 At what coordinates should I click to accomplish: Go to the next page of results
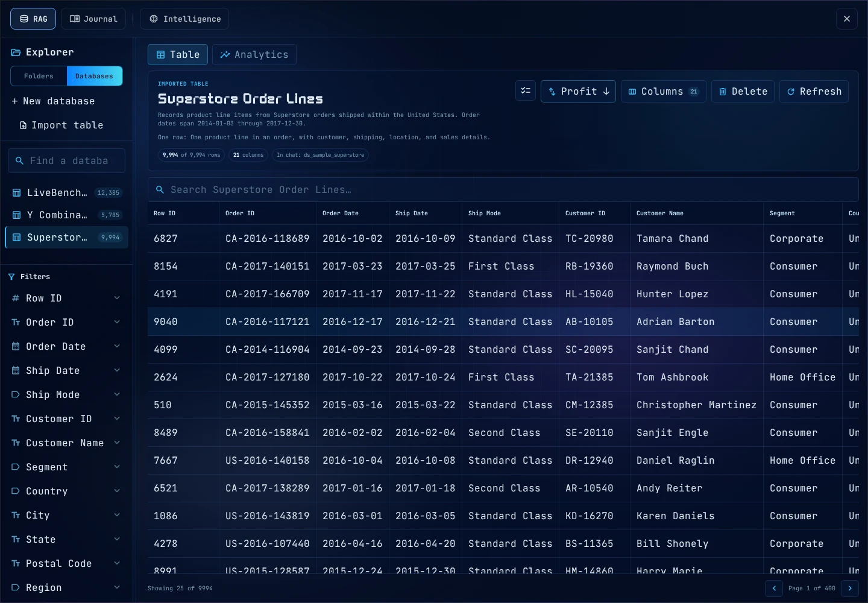[x=850, y=589]
